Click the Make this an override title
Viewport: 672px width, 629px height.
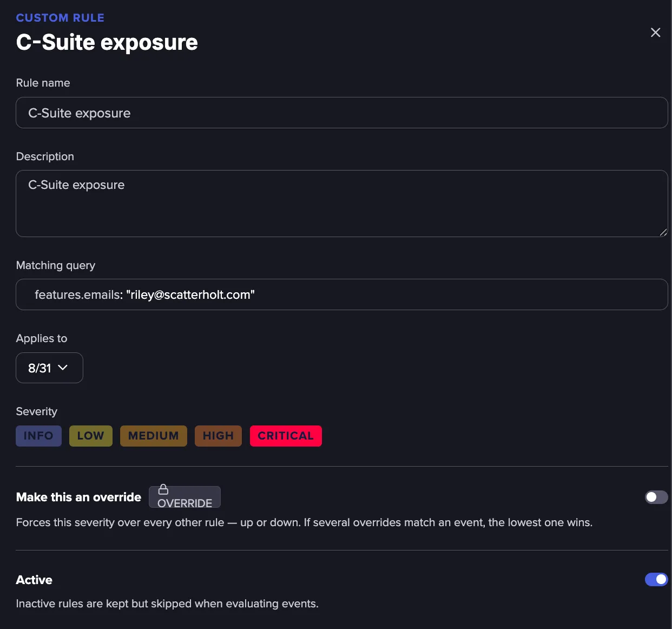coord(78,497)
